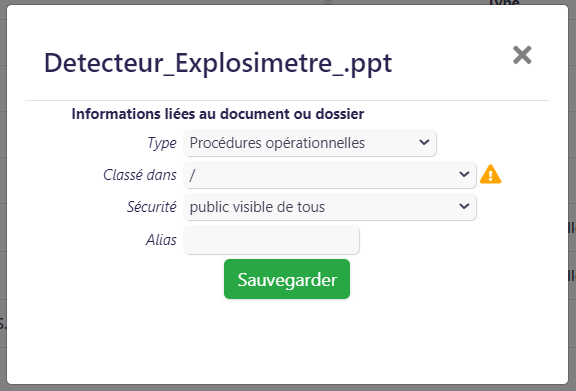The height and width of the screenshot is (391, 576).
Task: Click the Type field label
Action: [162, 143]
